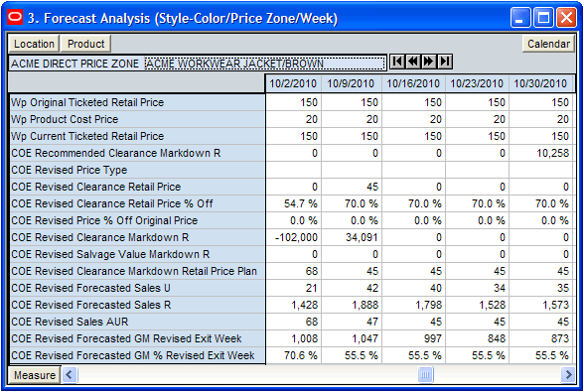Click the 1,047 forecasted GM cell
Screen dimensions: 584x392
click(351, 338)
